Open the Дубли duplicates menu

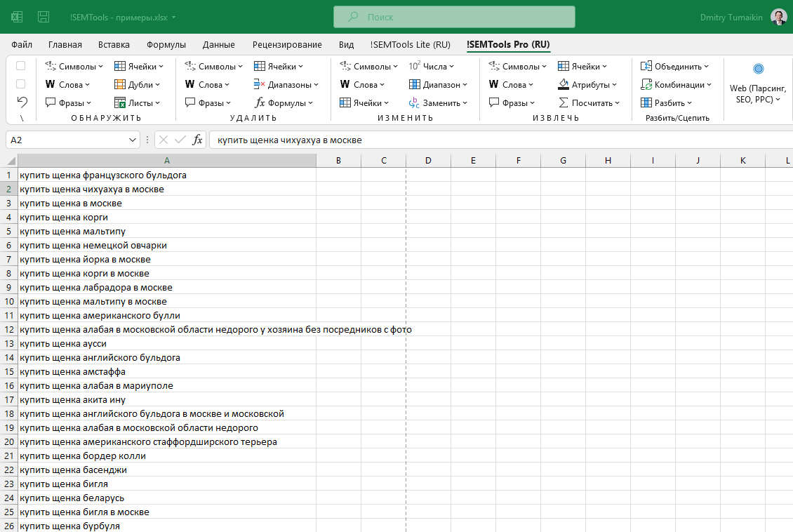pyautogui.click(x=137, y=84)
